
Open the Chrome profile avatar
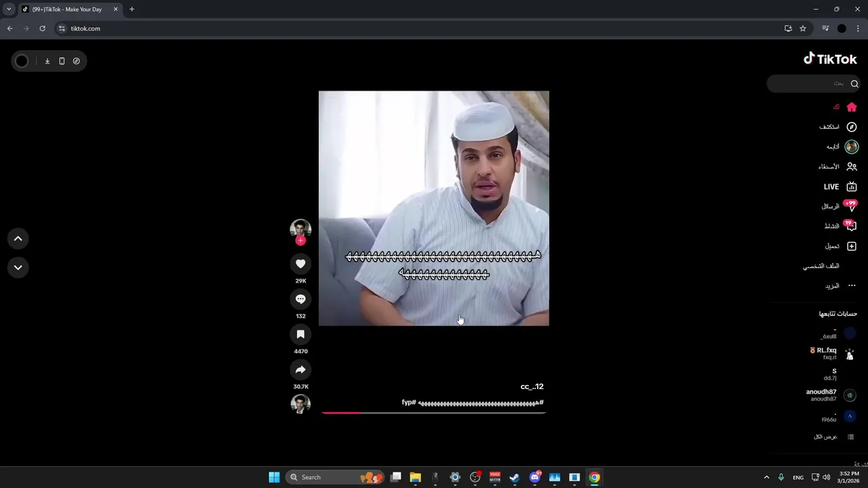click(842, 28)
